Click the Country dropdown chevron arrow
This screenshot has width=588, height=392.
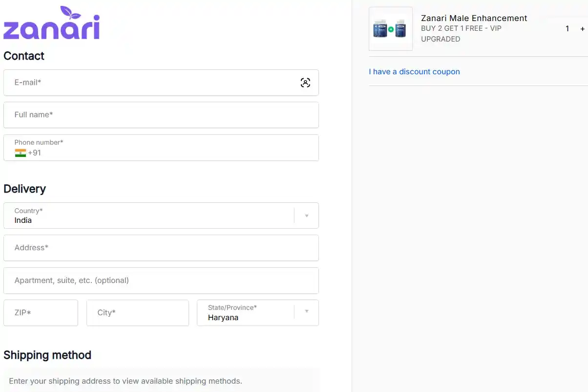(x=307, y=216)
